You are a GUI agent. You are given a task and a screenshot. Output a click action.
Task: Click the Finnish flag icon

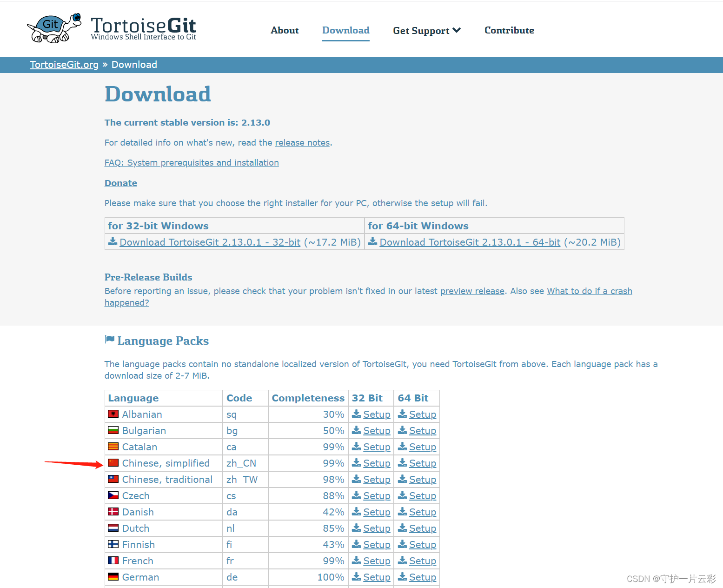tap(113, 544)
